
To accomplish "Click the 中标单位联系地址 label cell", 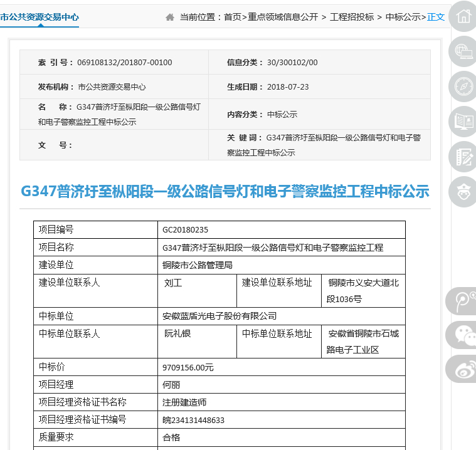I will [x=279, y=342].
